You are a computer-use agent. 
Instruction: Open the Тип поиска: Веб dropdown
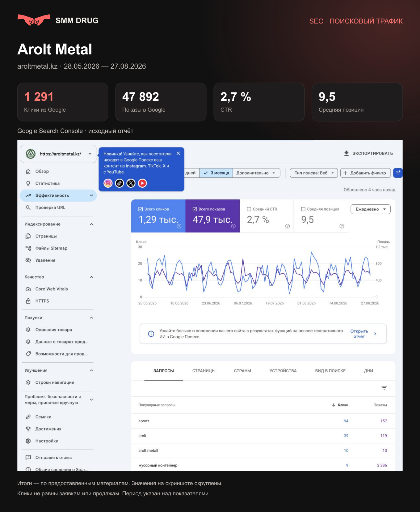(x=314, y=173)
